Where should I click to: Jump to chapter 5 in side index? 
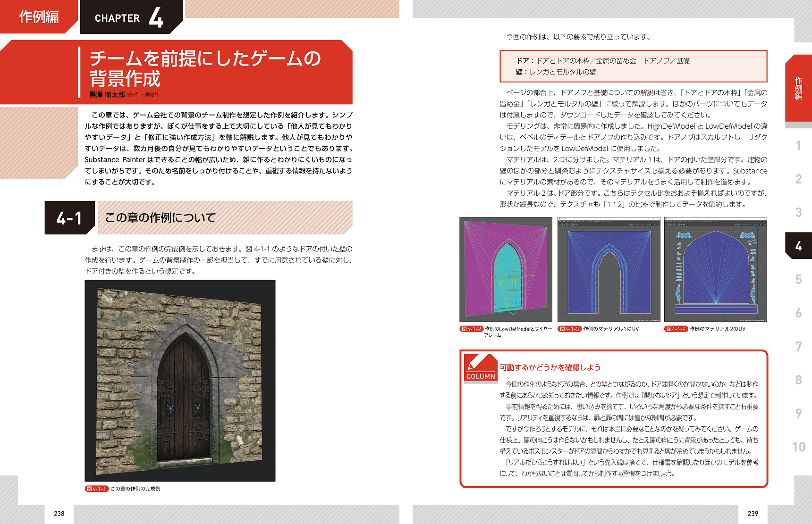[x=798, y=280]
